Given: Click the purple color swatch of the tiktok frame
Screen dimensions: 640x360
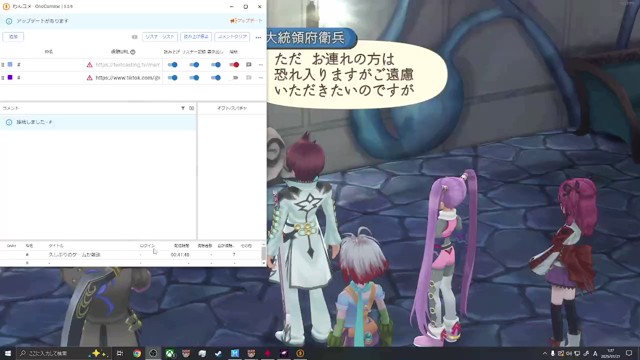Looking at the screenshot, I should (x=10, y=77).
